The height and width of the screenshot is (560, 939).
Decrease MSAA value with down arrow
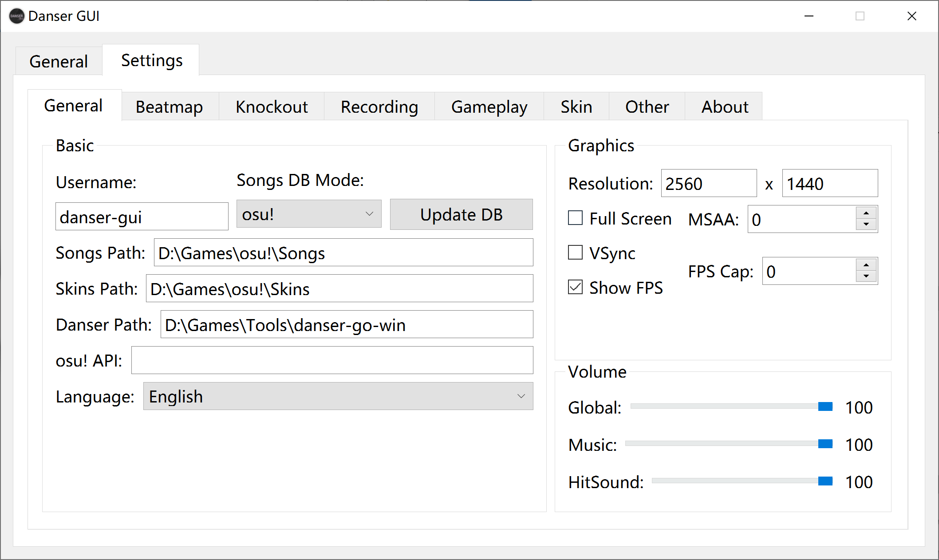(x=866, y=225)
